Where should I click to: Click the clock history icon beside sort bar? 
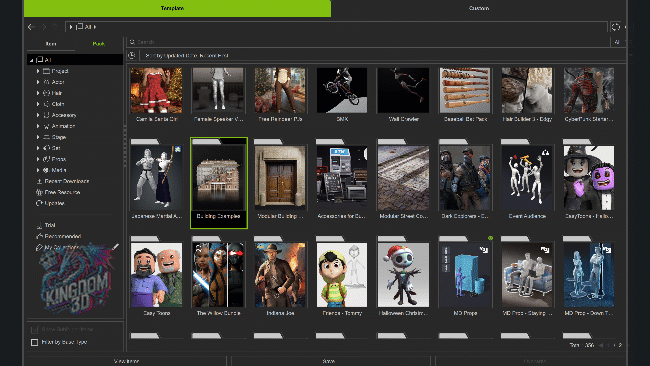[132, 55]
